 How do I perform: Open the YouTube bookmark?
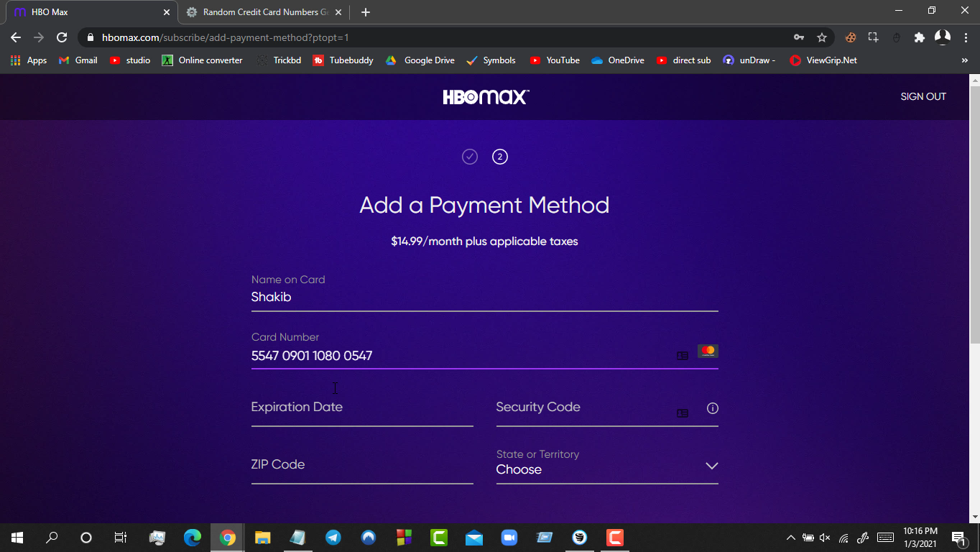point(555,60)
